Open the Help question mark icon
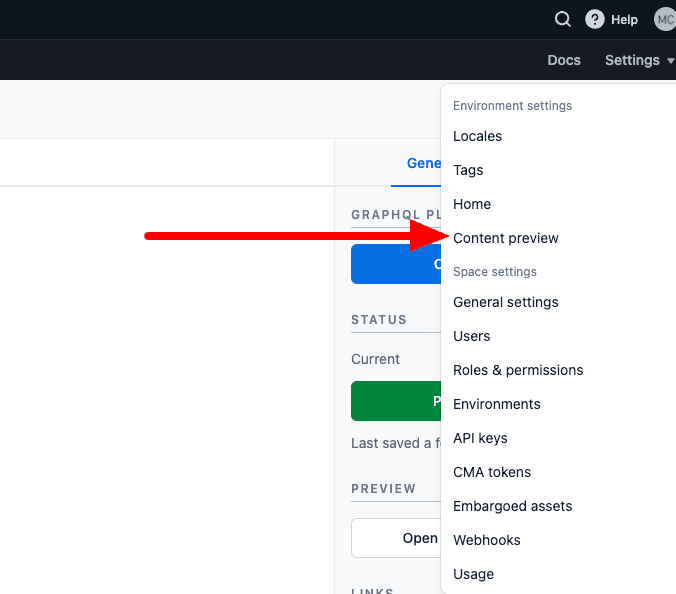The image size is (676, 594). [595, 19]
